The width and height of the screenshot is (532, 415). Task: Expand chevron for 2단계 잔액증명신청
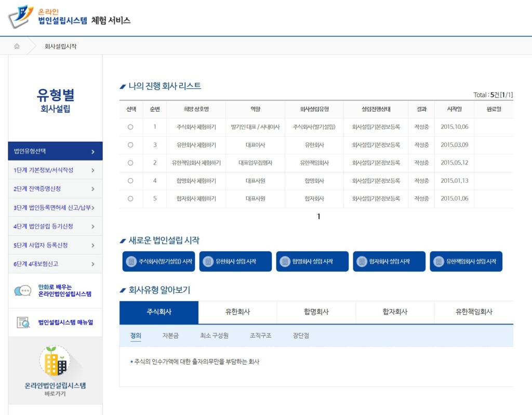point(93,189)
